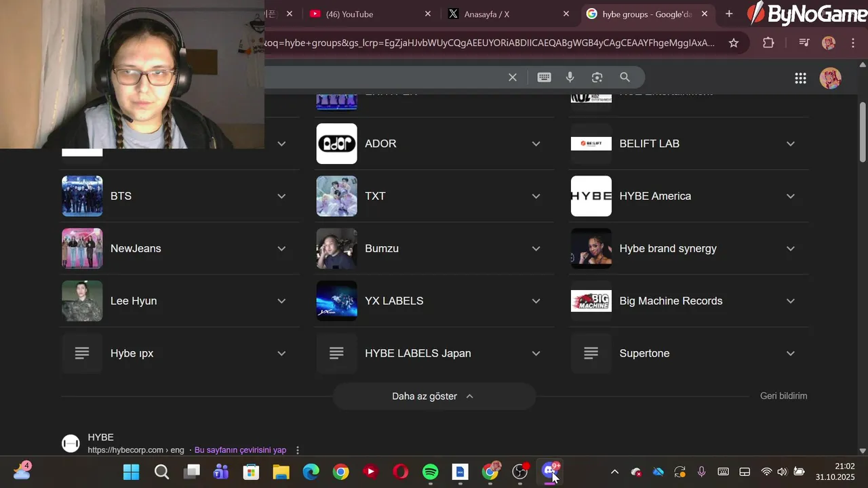Launch Spotify from the taskbar
The image size is (868, 488).
(431, 472)
